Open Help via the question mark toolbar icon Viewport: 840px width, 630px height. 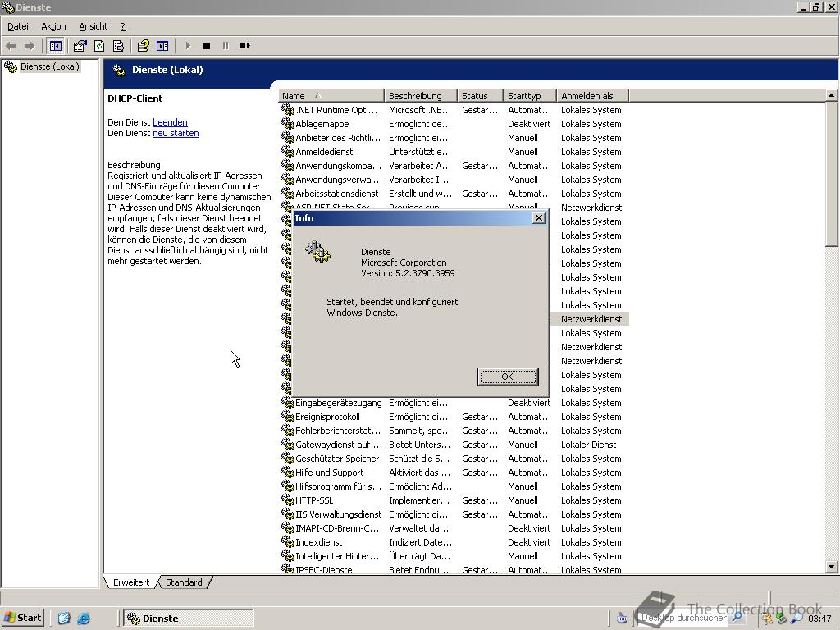[143, 46]
